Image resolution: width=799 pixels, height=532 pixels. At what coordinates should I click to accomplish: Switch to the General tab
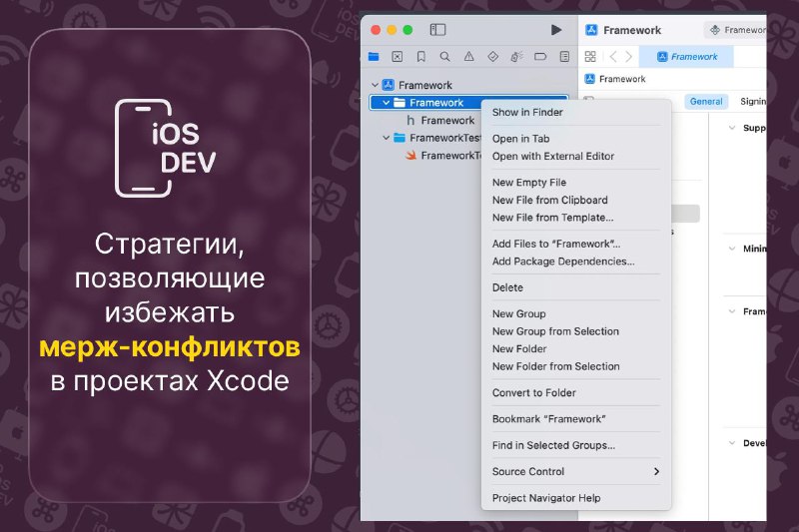click(706, 101)
